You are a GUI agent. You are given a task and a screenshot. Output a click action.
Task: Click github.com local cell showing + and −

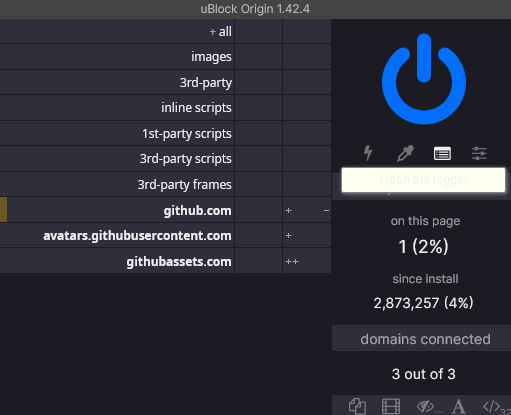307,210
